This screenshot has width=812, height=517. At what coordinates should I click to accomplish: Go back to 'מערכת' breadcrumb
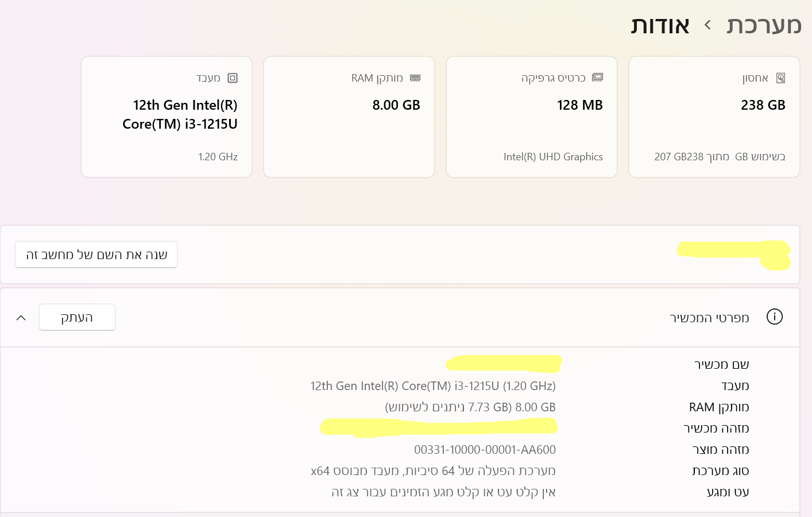pyautogui.click(x=764, y=25)
